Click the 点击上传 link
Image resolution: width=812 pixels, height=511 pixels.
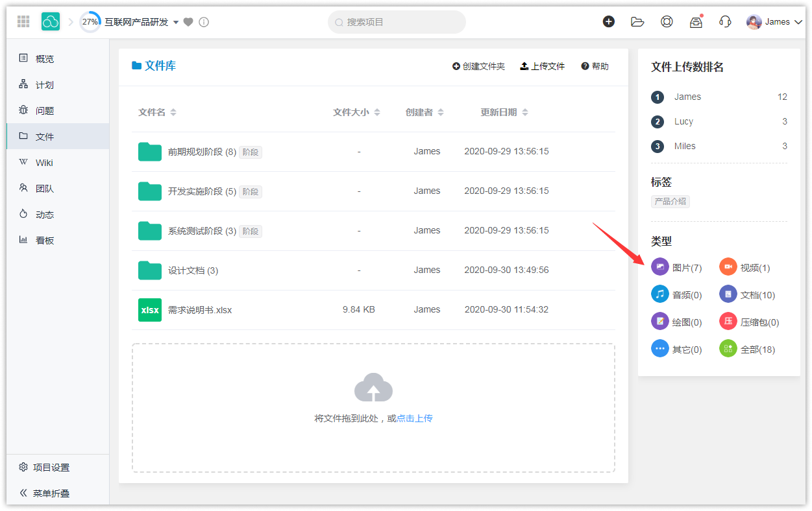click(414, 418)
